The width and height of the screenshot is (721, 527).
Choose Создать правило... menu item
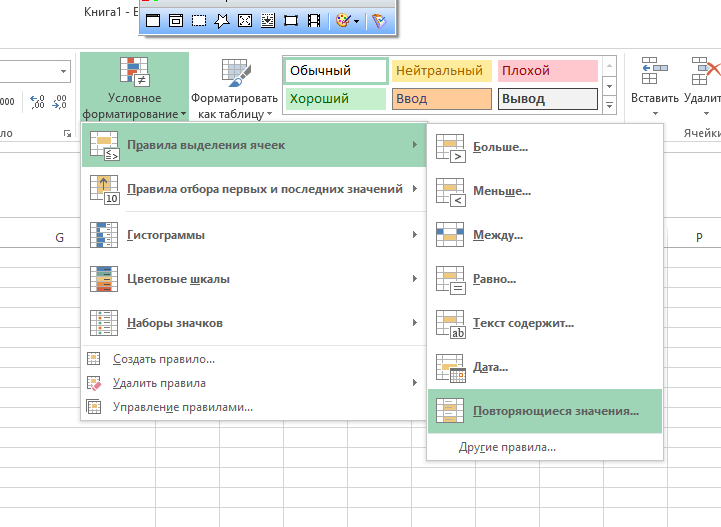pyautogui.click(x=254, y=359)
